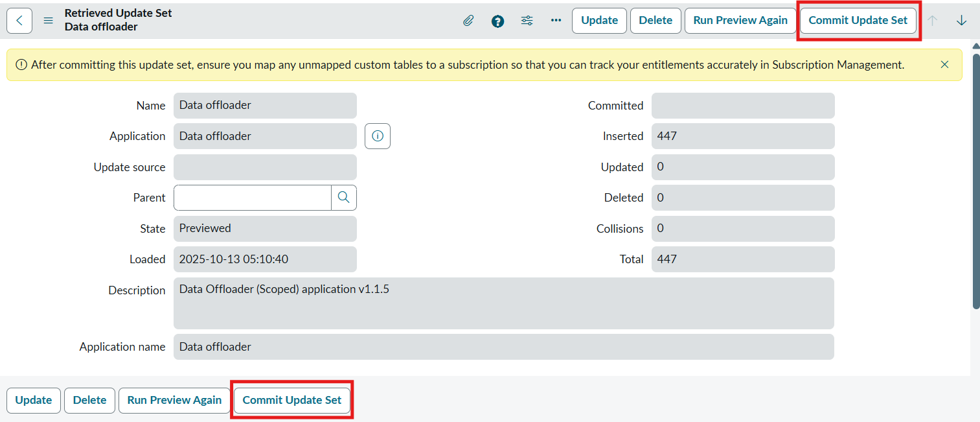Click the bottom Update button
980x422 pixels.
(x=34, y=401)
